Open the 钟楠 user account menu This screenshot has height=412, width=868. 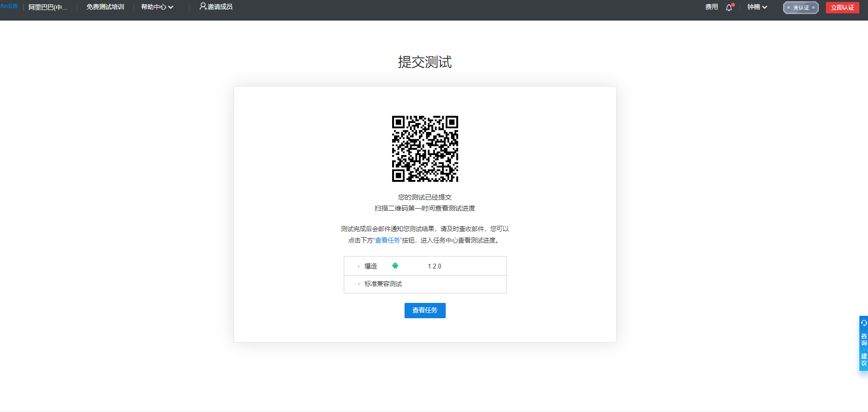757,7
